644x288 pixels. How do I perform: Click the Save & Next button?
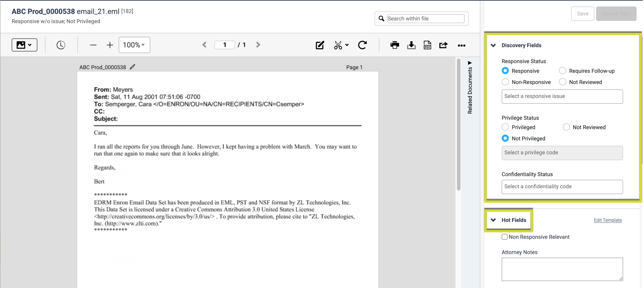pyautogui.click(x=616, y=14)
